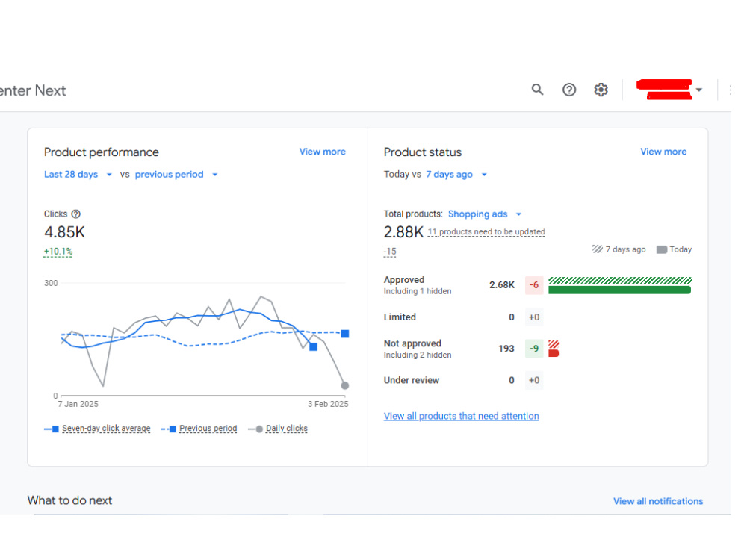Click the 7 Jan 2025 axis date
The image size is (747, 560).
(78, 404)
